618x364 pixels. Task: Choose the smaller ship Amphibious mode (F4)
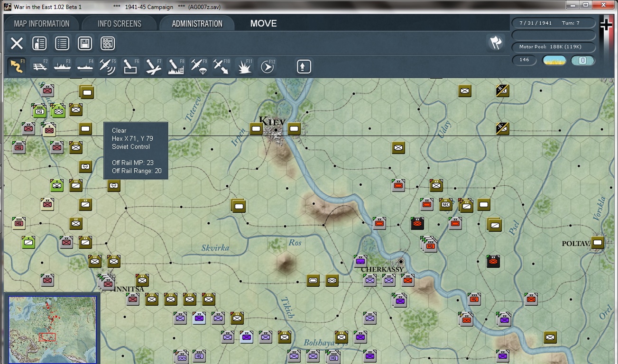coord(85,66)
